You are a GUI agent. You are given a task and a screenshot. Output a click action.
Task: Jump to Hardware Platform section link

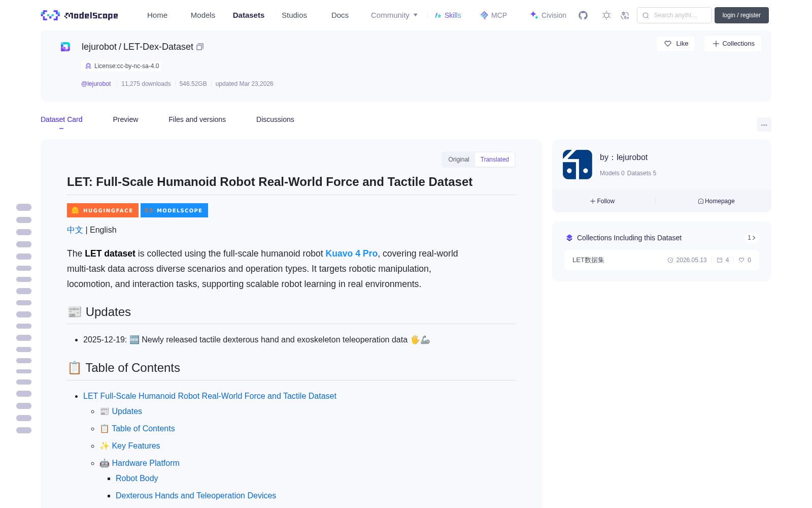click(x=146, y=463)
